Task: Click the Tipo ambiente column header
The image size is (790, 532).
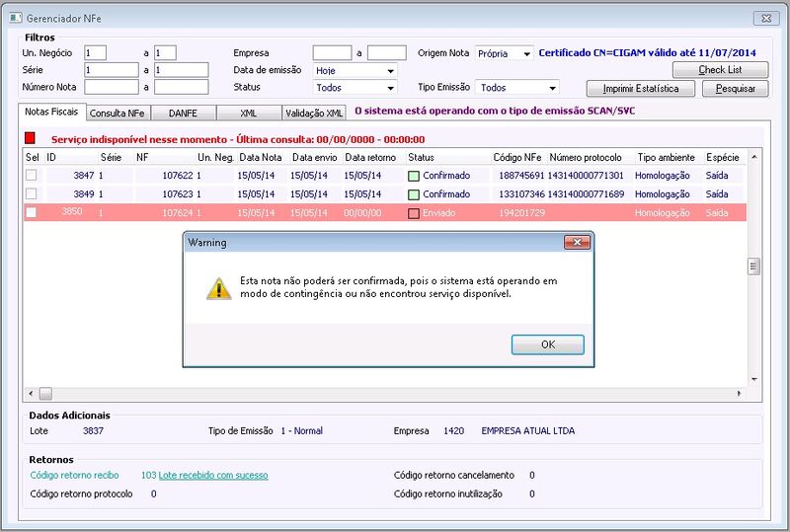Action: point(666,157)
